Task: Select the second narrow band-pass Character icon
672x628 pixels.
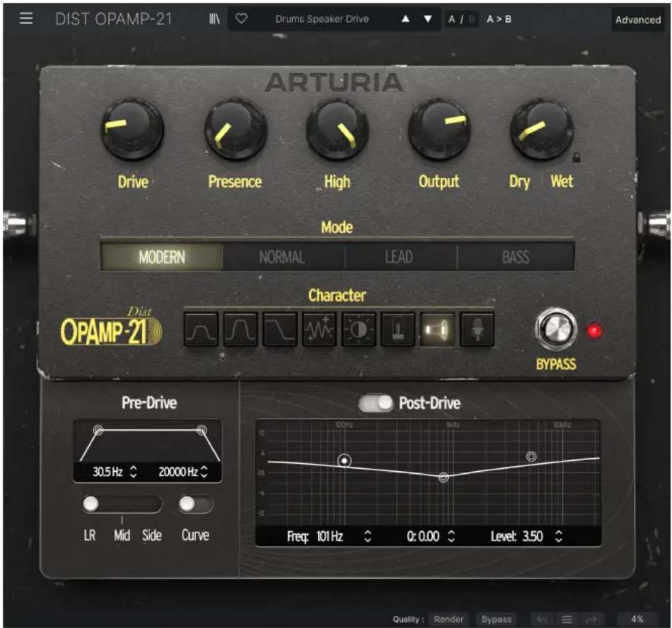Action: [x=240, y=330]
